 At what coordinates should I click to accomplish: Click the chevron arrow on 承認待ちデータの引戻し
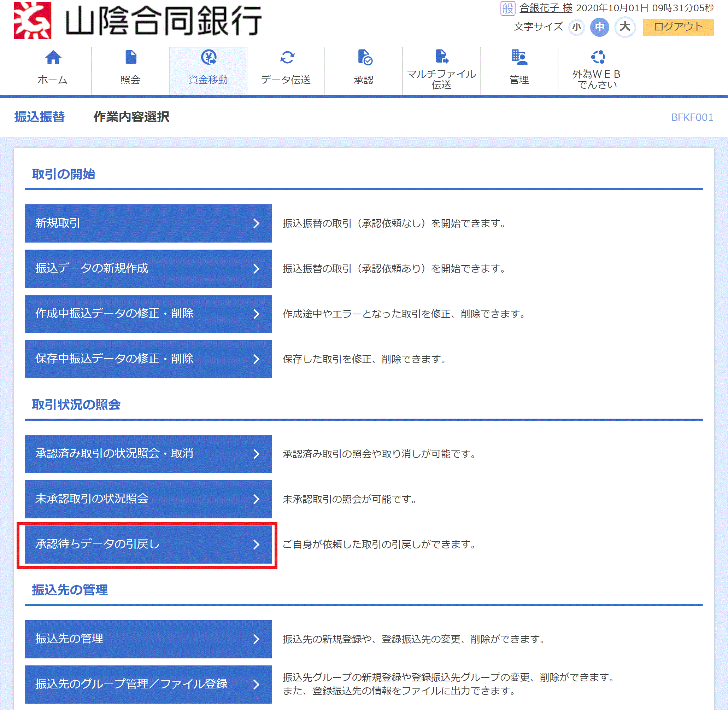(x=256, y=545)
